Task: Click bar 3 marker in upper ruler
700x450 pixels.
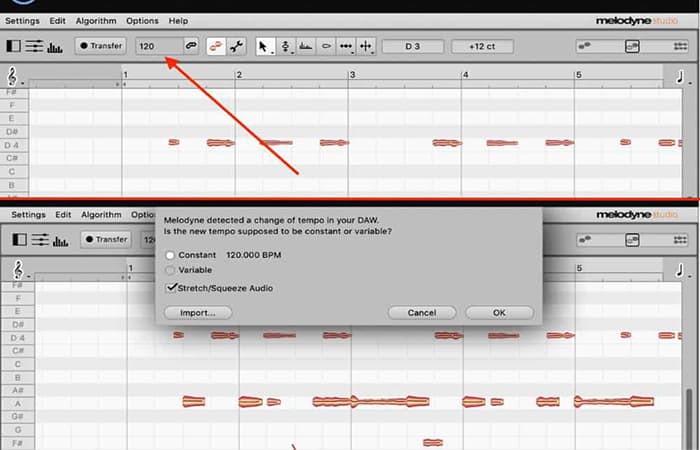Action: pyautogui.click(x=353, y=75)
